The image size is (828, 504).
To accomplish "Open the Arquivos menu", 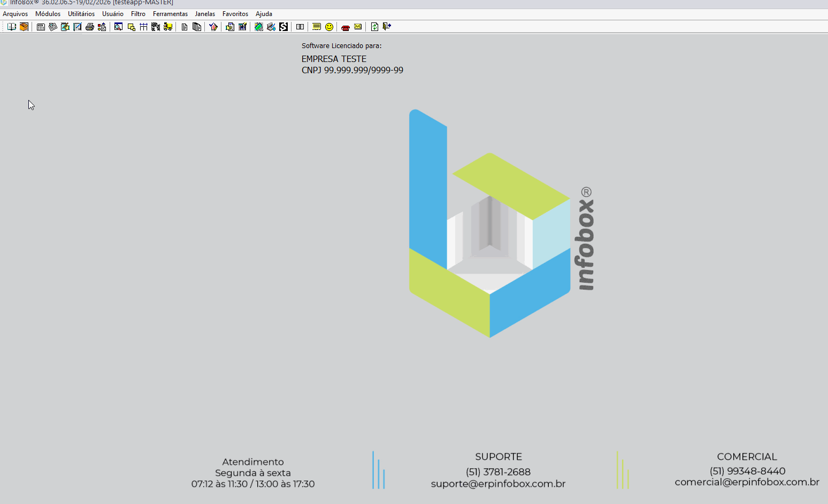I will coord(15,14).
